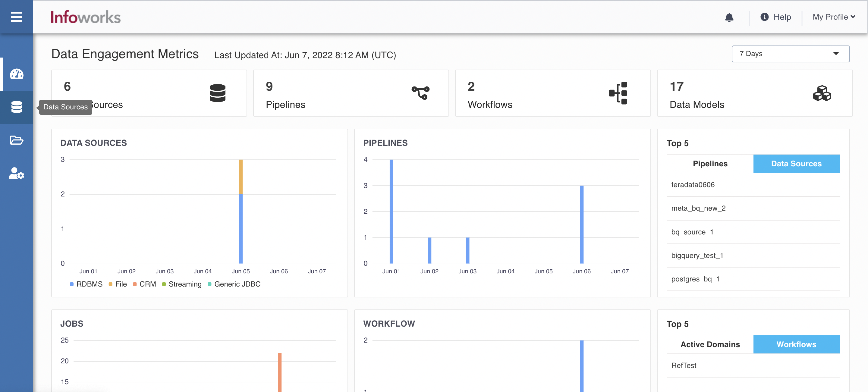Click the notifications bell icon
Image resolution: width=868 pixels, height=392 pixels.
[729, 17]
